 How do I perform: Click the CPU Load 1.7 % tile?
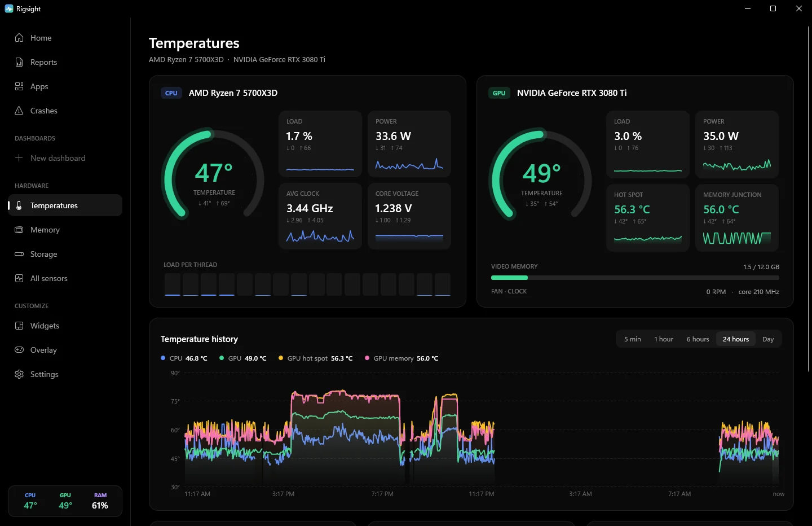320,144
